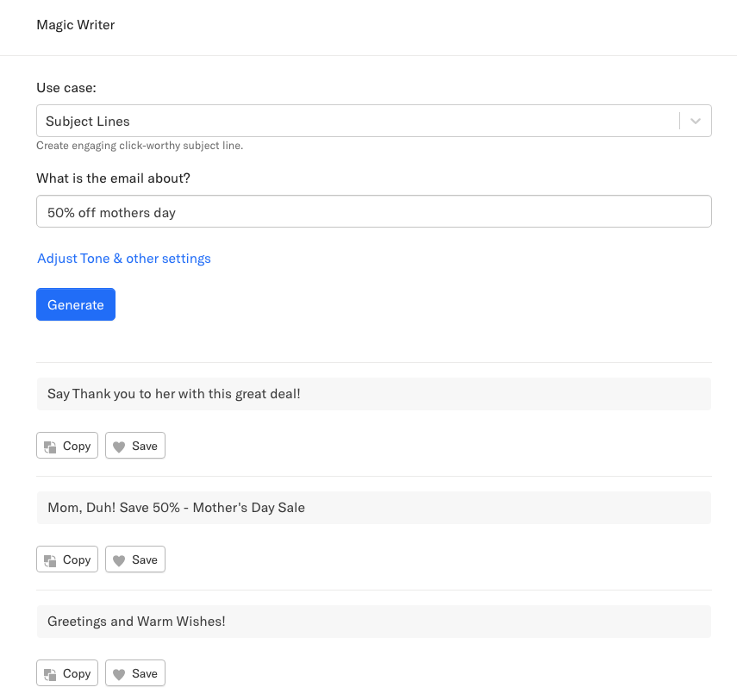Copy the "Greetings and Warm Wishes!" line
Image resolution: width=737 pixels, height=700 pixels.
(67, 673)
